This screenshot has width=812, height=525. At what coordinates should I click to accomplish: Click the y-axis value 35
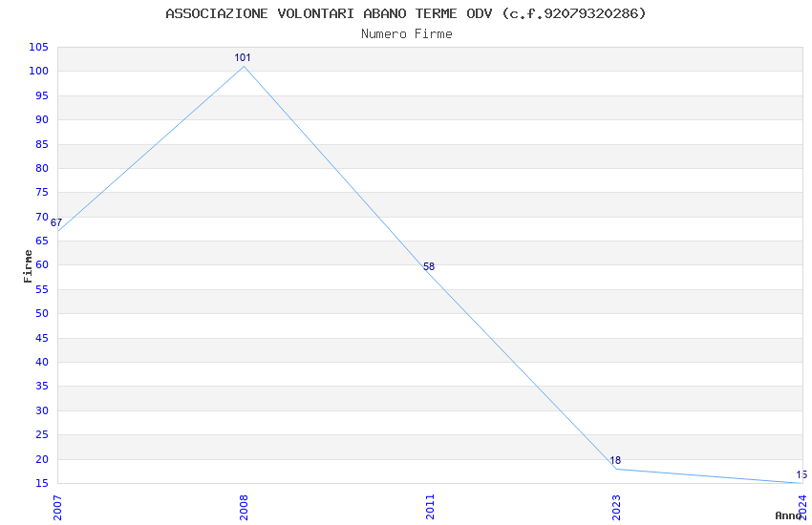pos(41,387)
